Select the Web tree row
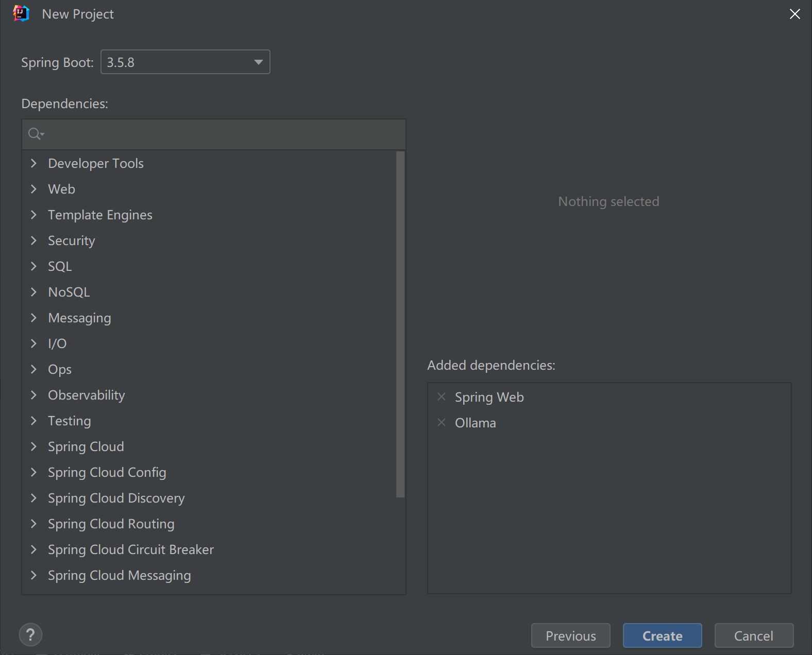 pyautogui.click(x=209, y=189)
